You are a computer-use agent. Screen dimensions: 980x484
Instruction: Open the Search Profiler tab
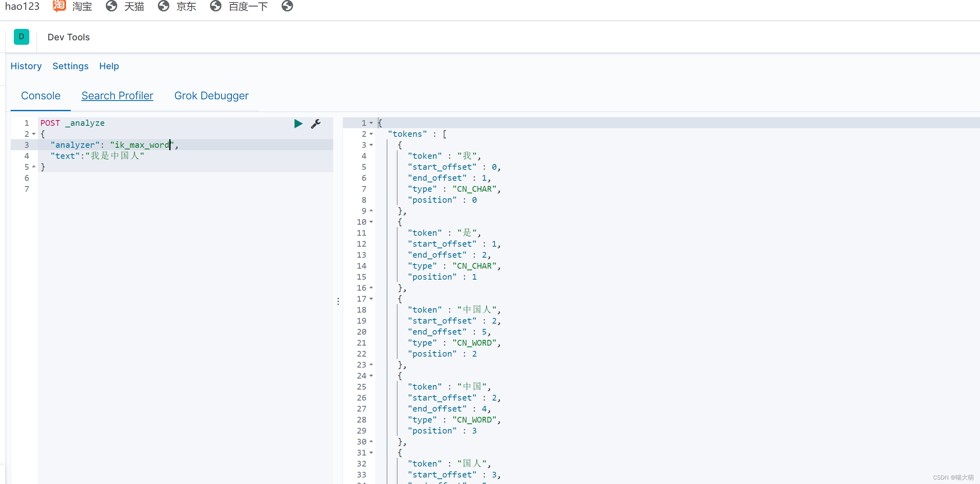(117, 96)
